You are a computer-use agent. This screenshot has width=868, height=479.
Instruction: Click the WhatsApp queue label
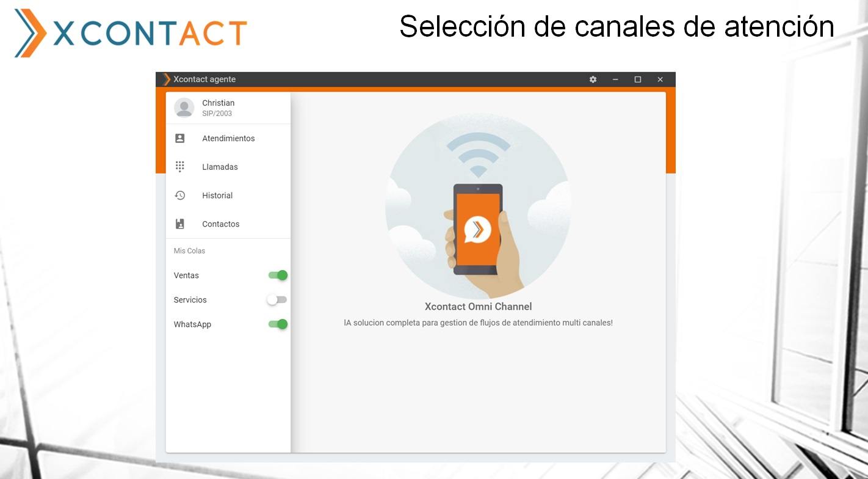pos(192,324)
